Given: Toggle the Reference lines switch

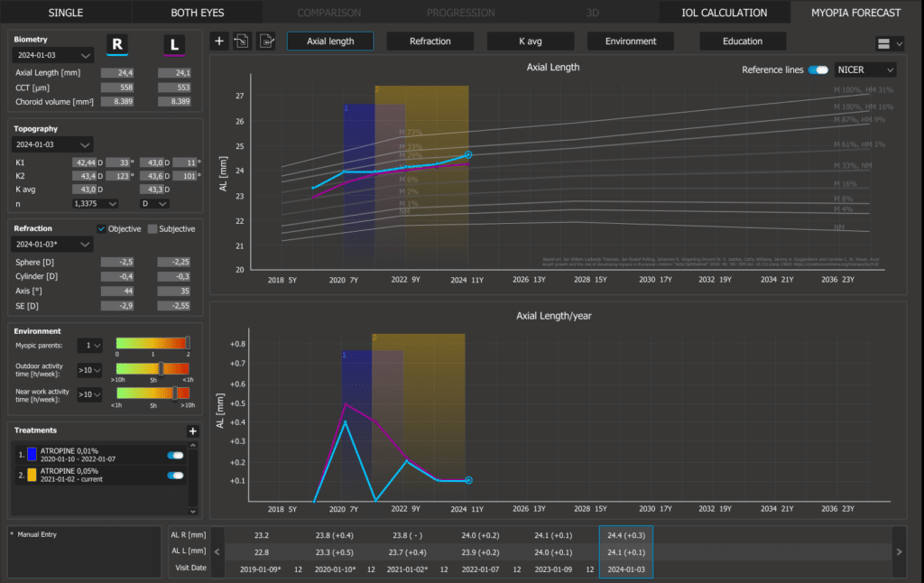Looking at the screenshot, I should coord(818,69).
